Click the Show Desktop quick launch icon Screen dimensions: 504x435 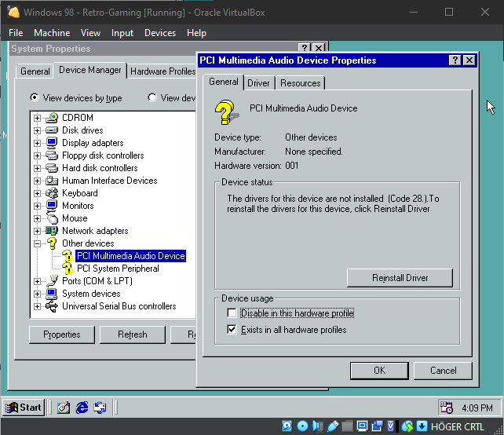click(x=64, y=408)
